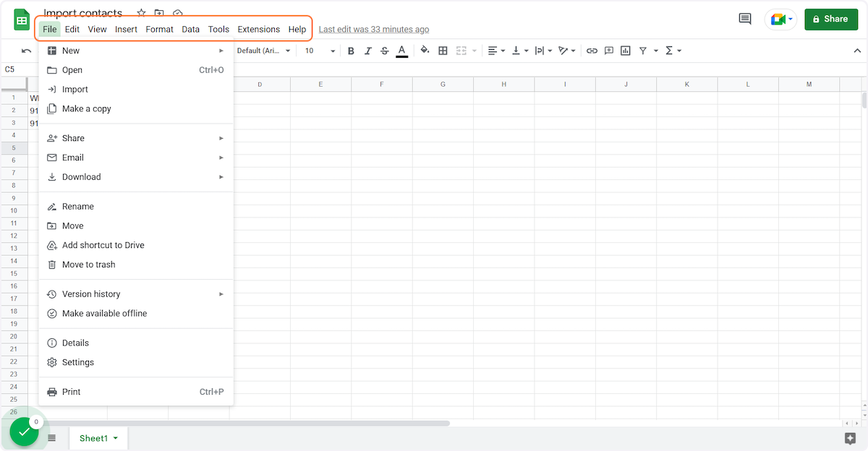Open horizontal align options
The height and width of the screenshot is (451, 868).
tap(496, 51)
